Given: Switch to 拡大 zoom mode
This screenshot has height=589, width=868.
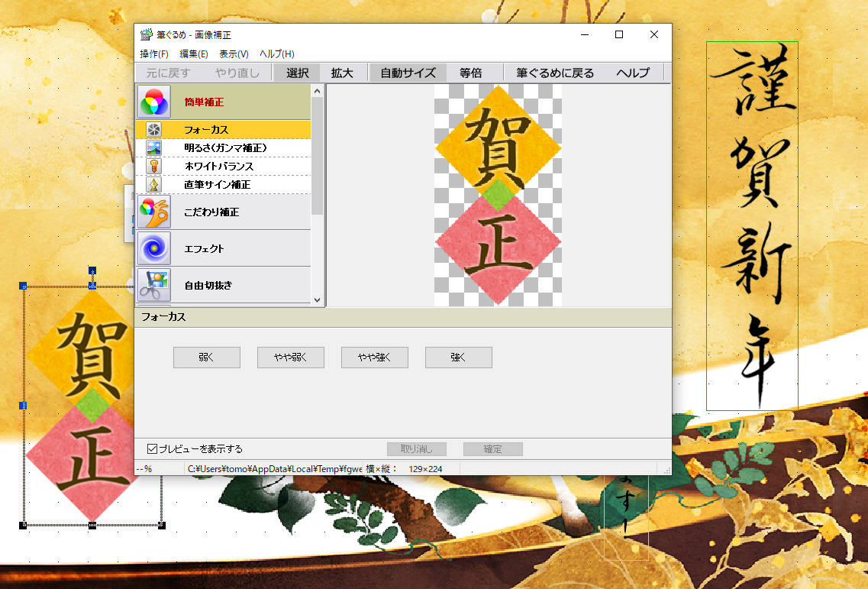Looking at the screenshot, I should [x=341, y=73].
